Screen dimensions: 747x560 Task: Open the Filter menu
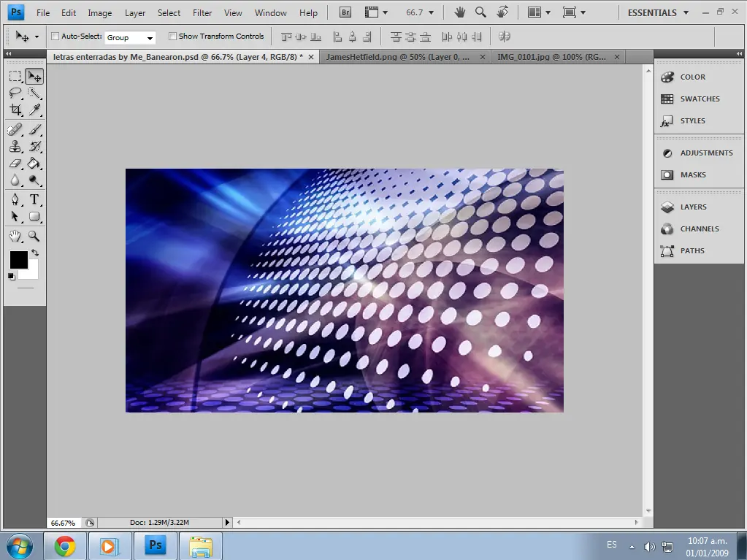pyautogui.click(x=202, y=13)
